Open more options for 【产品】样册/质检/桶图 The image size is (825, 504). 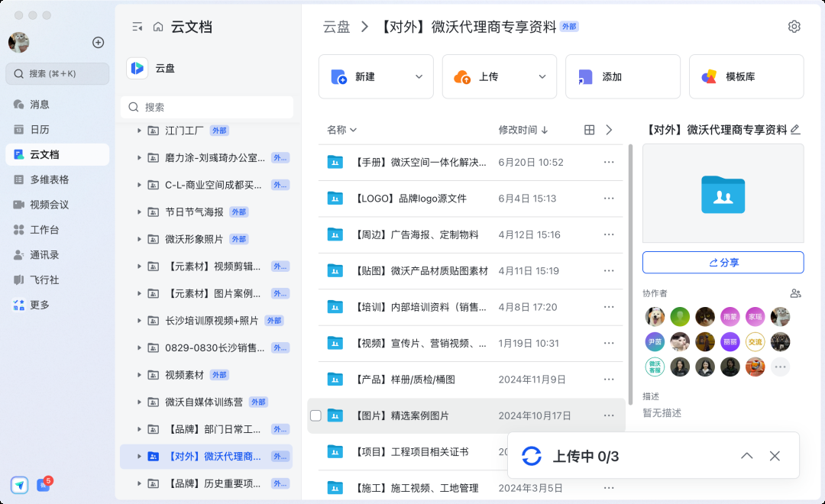(609, 380)
